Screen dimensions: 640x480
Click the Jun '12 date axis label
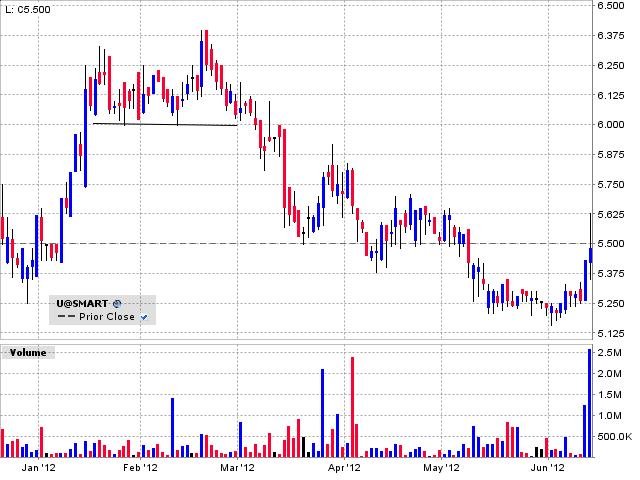pos(545,467)
